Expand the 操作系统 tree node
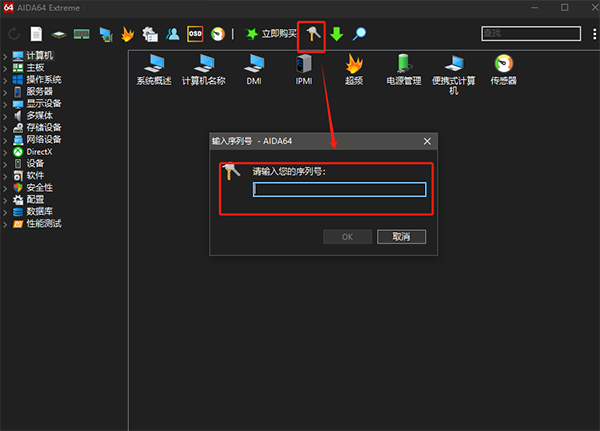The height and width of the screenshot is (431, 600). 5,81
